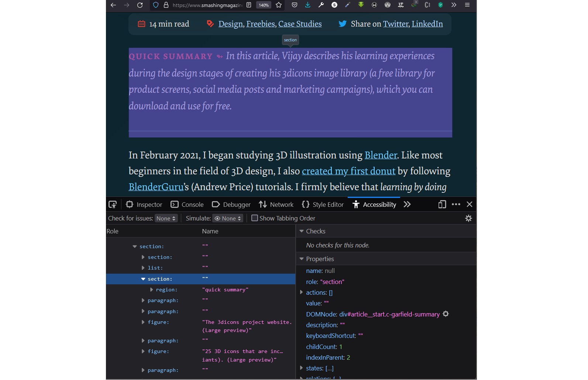Screen dimensions: 588x380
Task: Collapse the Checks panel section
Action: click(x=302, y=231)
